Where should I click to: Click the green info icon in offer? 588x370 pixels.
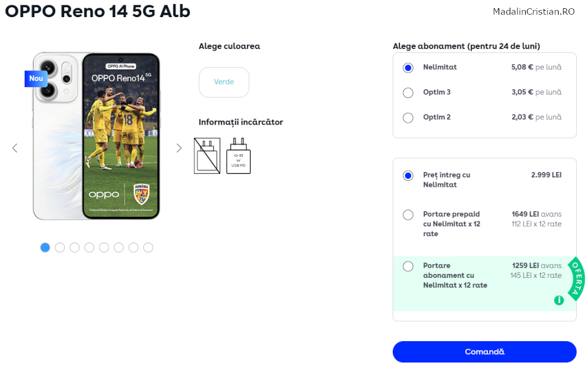(559, 300)
